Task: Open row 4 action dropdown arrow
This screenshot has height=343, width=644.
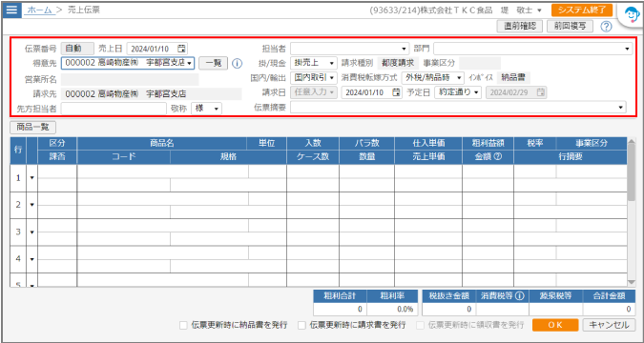Action: click(32, 259)
